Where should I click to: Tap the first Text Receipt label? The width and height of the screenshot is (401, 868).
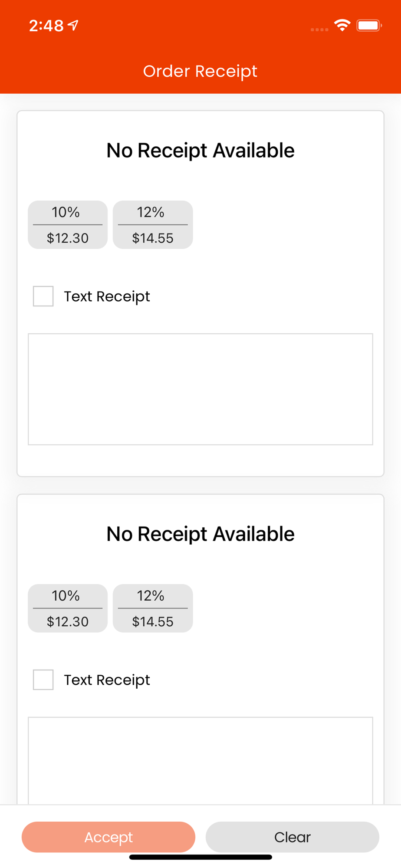coord(107,296)
